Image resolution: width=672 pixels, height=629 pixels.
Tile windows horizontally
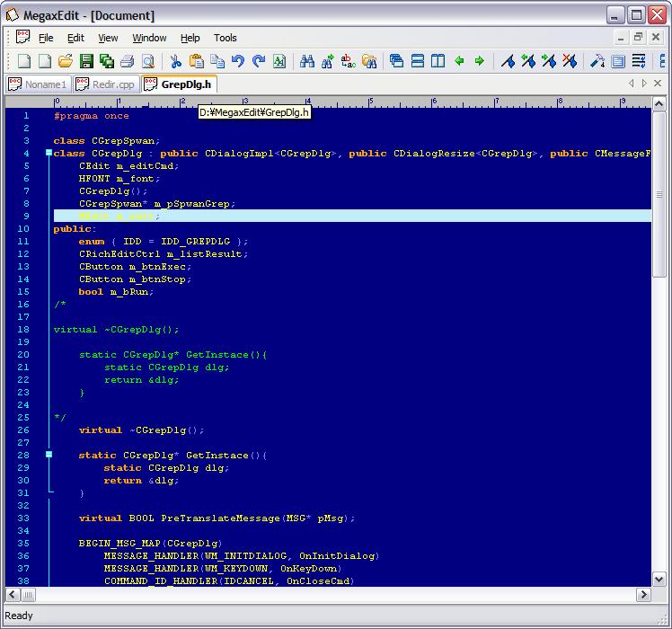[x=418, y=61]
